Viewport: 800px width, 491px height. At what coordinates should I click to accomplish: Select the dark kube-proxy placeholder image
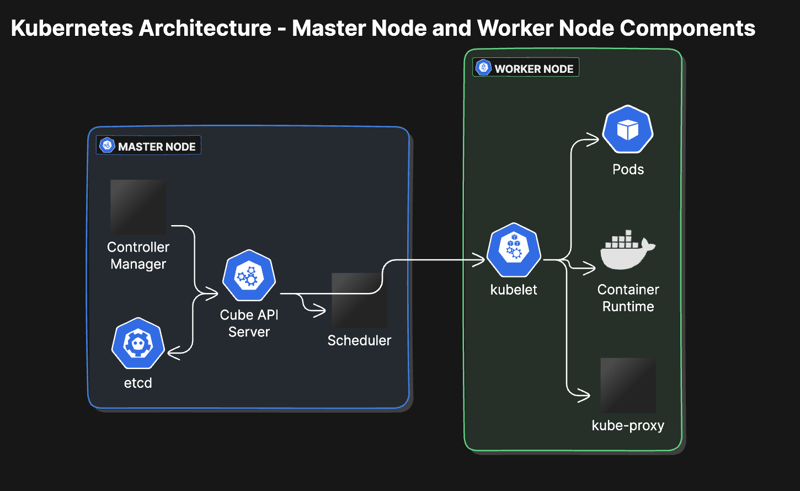coord(628,385)
